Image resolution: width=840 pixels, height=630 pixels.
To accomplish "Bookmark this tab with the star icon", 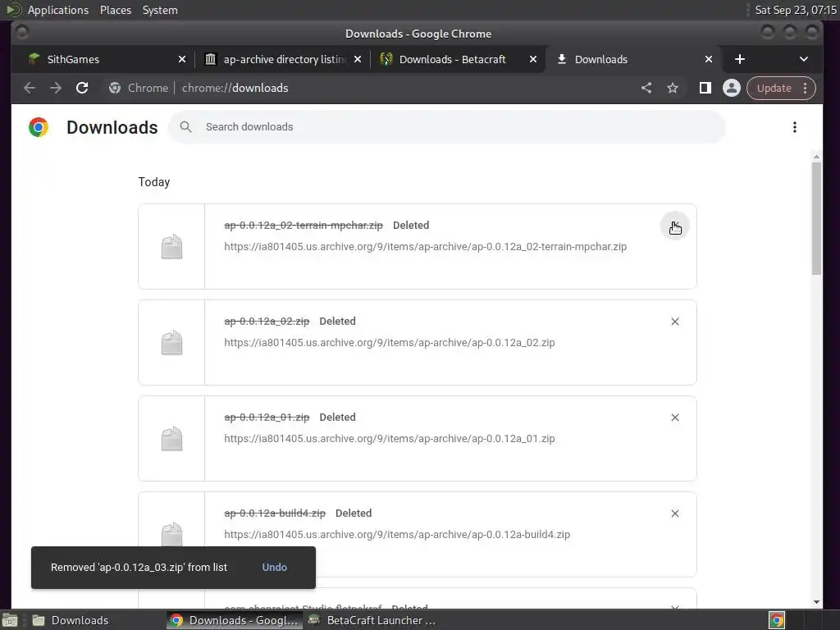I will click(673, 88).
